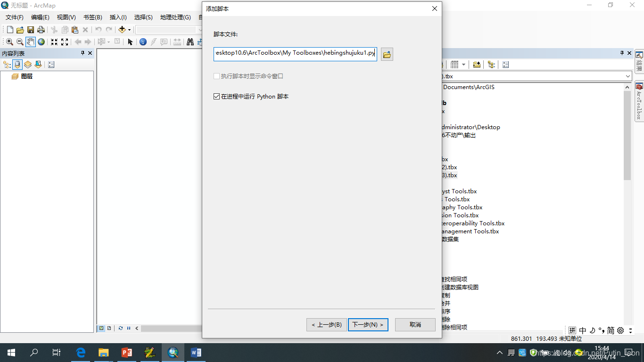Select the teroperability Tools.tbx toolbox
This screenshot has height=362, width=644.
coord(473,223)
